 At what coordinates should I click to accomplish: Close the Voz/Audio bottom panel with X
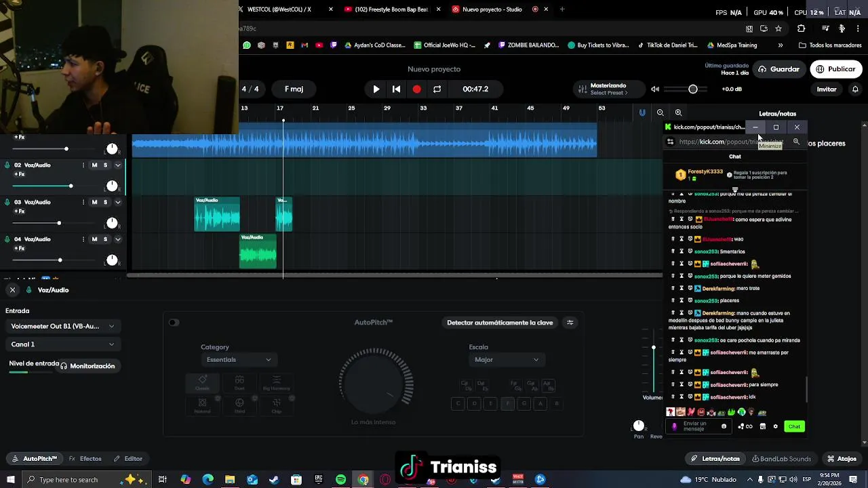coord(12,290)
